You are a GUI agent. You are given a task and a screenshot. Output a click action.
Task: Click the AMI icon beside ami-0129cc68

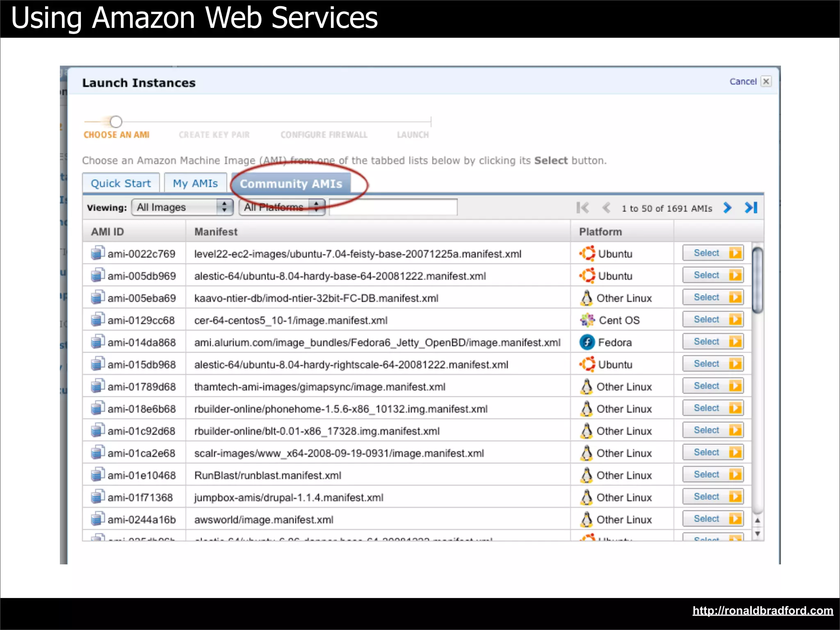tap(98, 320)
